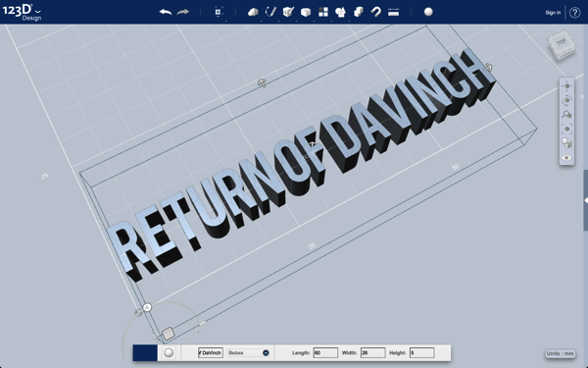The image size is (588, 368).
Task: Expand the collapsed right side panel
Action: click(x=585, y=200)
